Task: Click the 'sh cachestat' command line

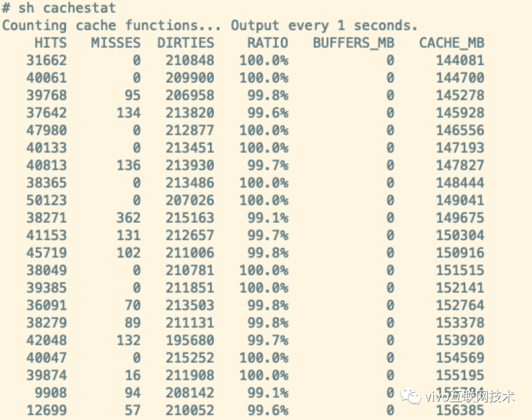Action: coord(59,8)
